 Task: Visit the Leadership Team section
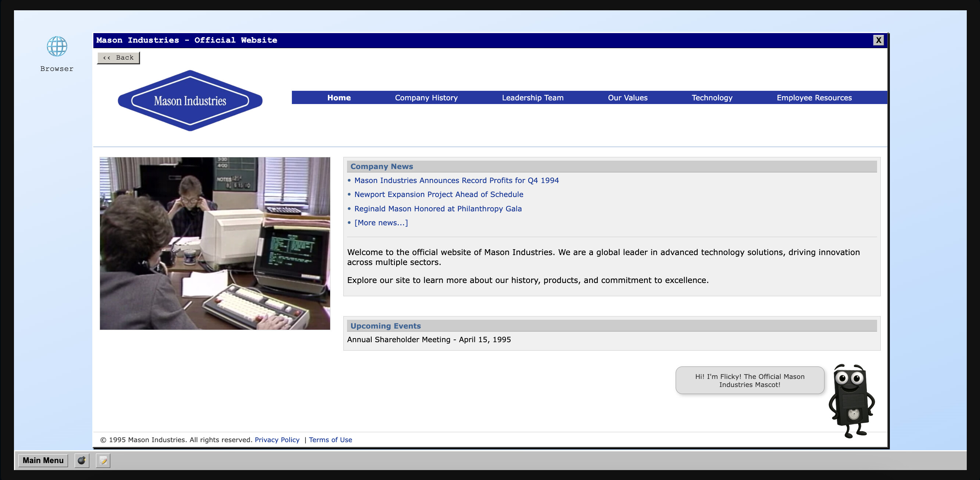[533, 98]
